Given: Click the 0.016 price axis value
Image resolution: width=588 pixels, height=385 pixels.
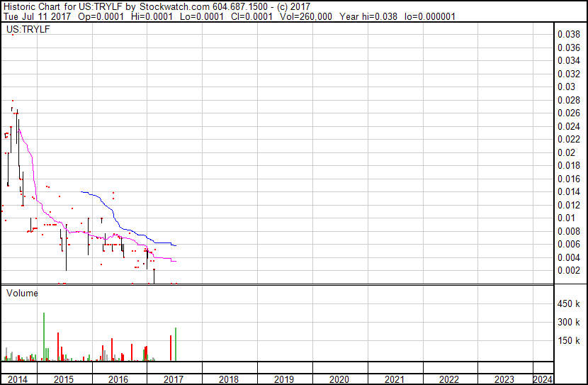Looking at the screenshot, I should tap(569, 179).
